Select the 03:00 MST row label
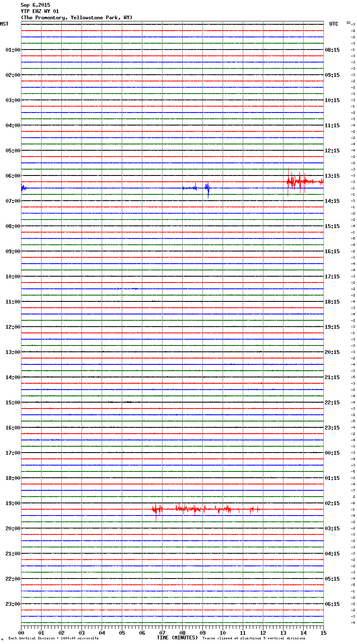 click(13, 100)
